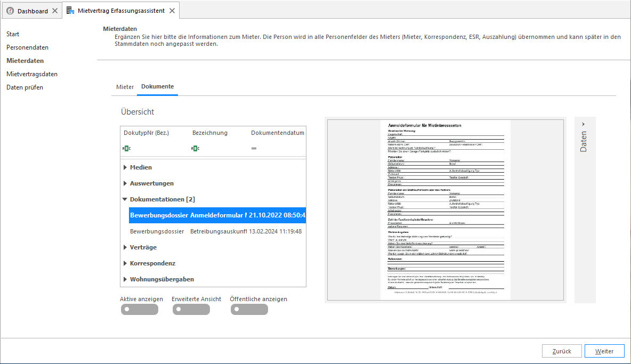Click the Zurück button
This screenshot has height=364, width=631.
(x=562, y=351)
